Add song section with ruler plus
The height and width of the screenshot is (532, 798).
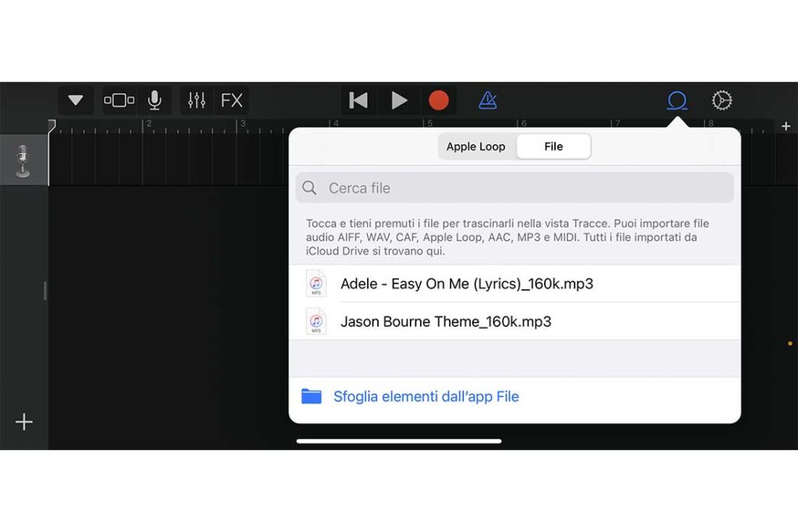point(786,126)
